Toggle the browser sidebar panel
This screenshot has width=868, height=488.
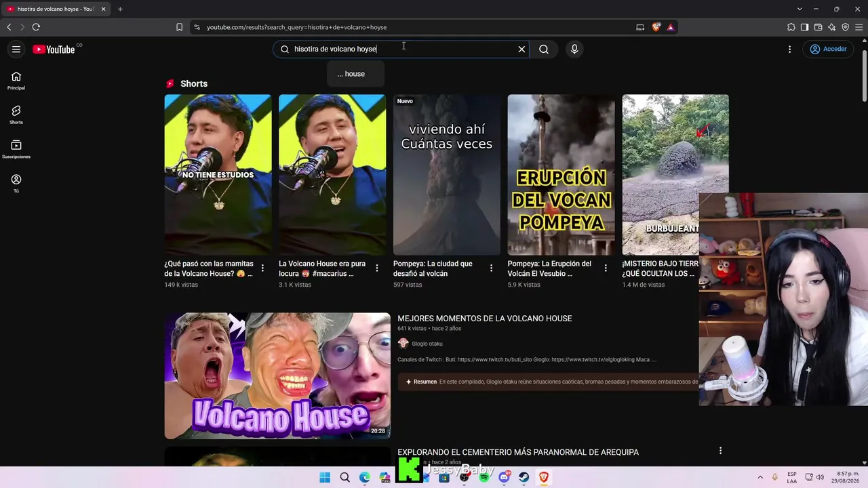coord(804,27)
